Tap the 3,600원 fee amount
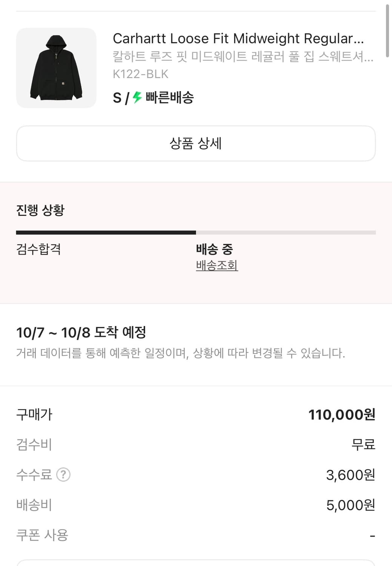 click(350, 475)
